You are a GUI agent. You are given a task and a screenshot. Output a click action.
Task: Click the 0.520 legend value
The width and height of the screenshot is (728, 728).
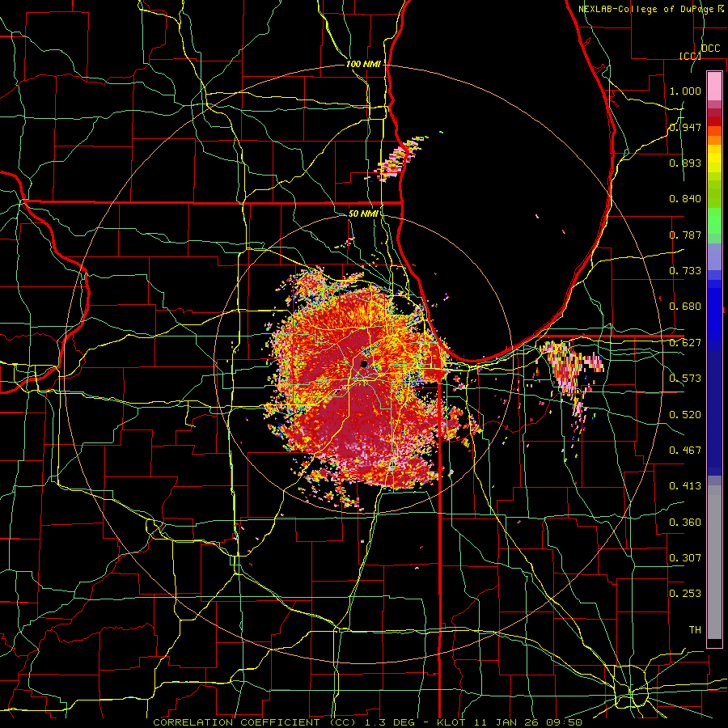click(685, 415)
